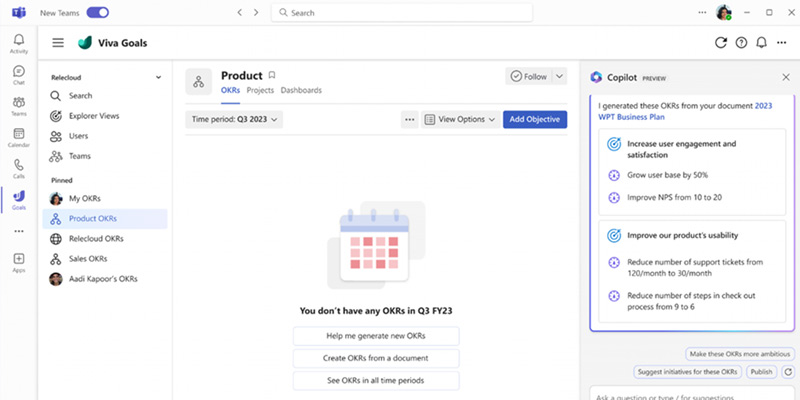Open Search in Viva Goals sidebar
The width and height of the screenshot is (800, 400).
[x=106, y=96]
